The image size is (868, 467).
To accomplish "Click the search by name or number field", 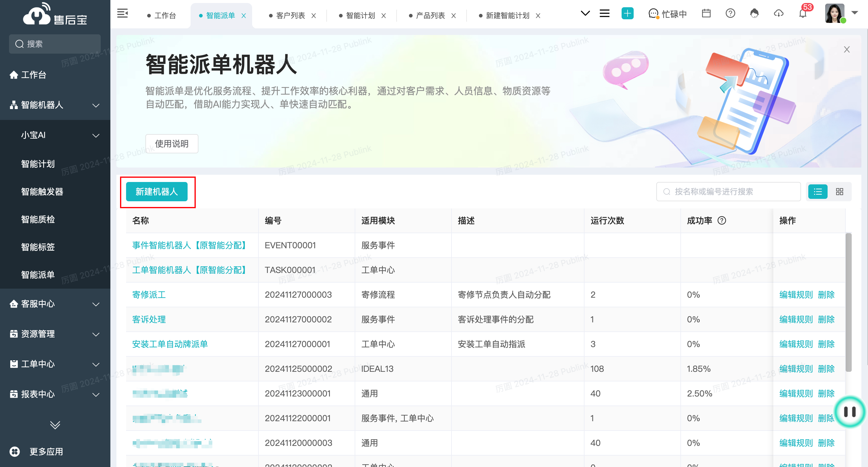I will pyautogui.click(x=728, y=192).
